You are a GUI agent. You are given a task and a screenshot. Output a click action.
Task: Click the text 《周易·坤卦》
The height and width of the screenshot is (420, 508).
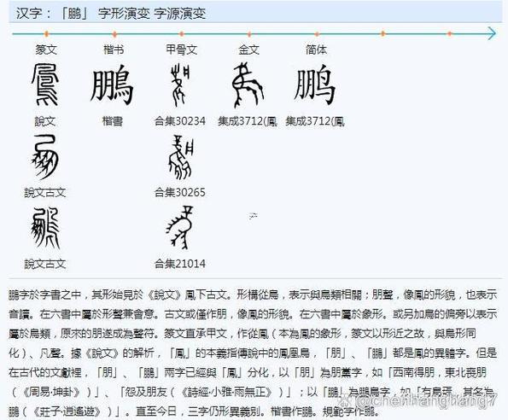tap(51, 392)
